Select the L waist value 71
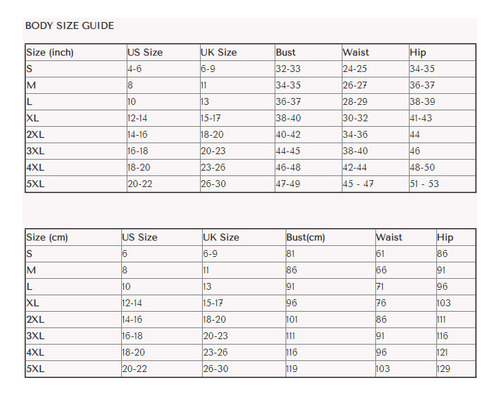The image size is (500, 396). [x=380, y=287]
